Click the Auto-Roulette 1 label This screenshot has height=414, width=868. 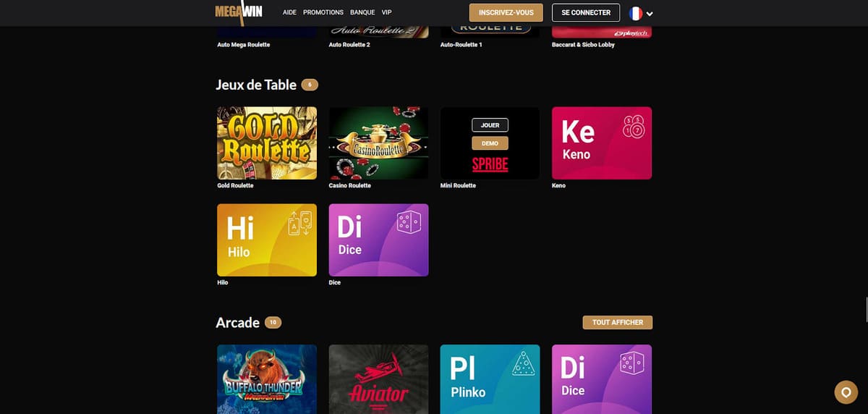tap(461, 45)
